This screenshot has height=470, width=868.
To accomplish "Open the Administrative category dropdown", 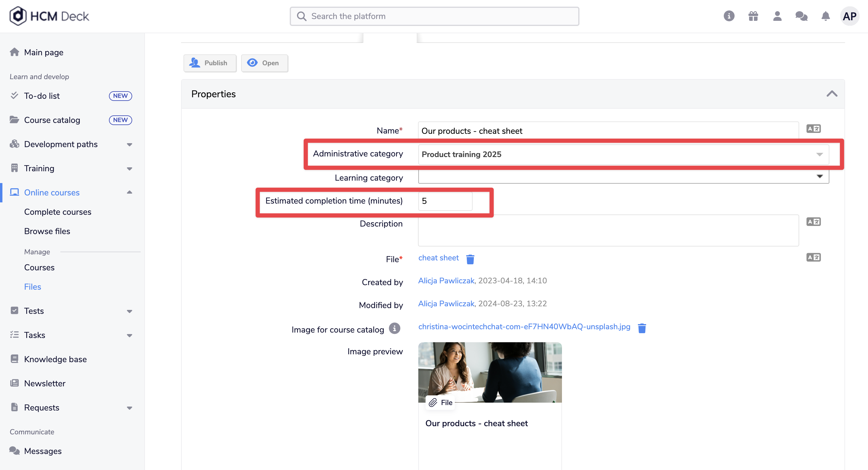I will [623, 154].
